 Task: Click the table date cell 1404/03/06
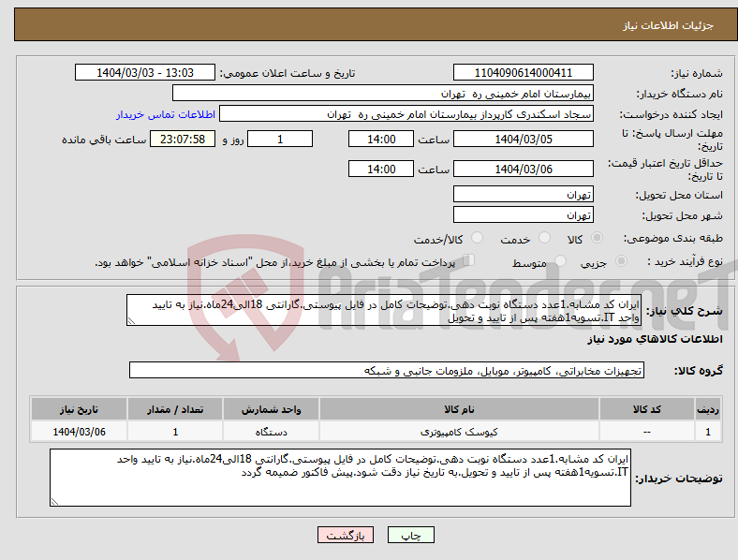pos(79,432)
